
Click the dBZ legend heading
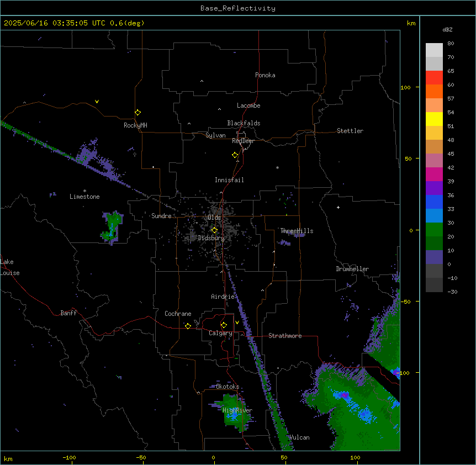click(x=447, y=29)
